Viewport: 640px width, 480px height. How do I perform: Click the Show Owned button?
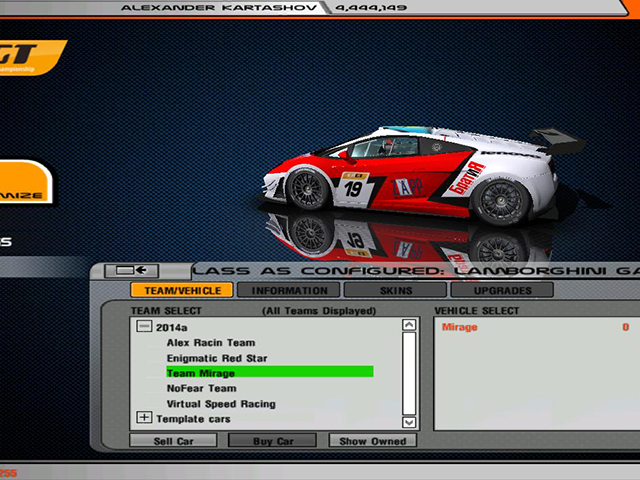click(x=373, y=441)
